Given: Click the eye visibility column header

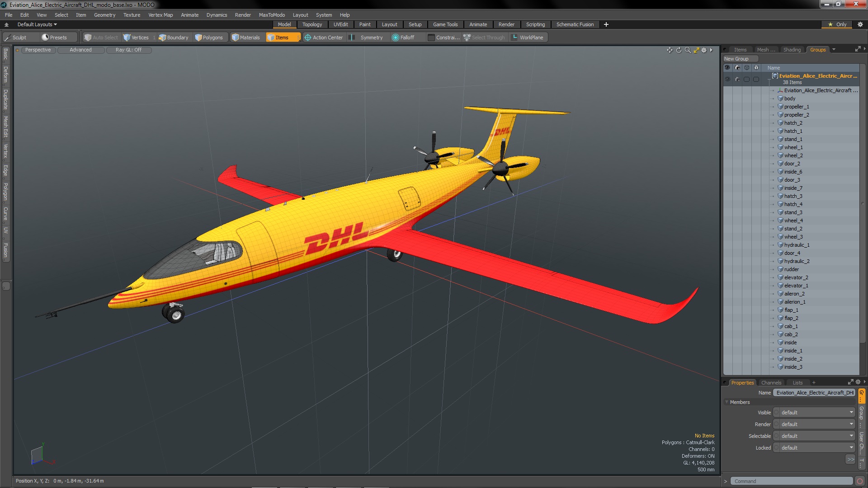Looking at the screenshot, I should click(727, 68).
